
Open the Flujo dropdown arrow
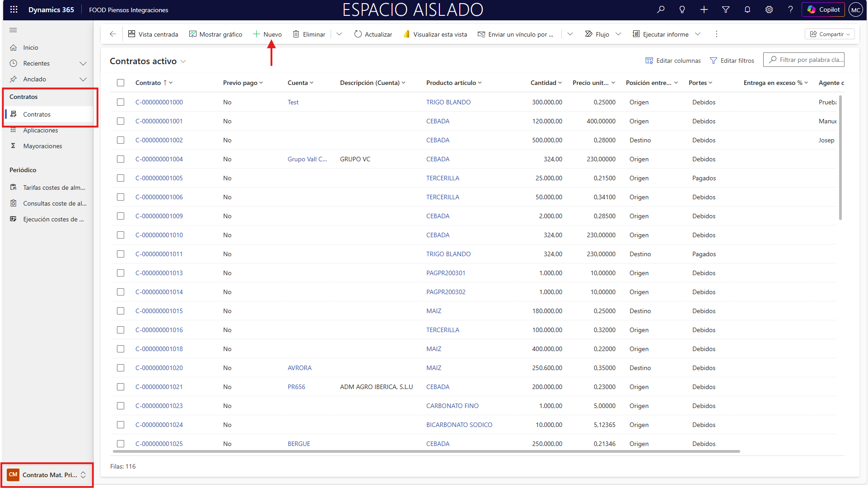point(618,34)
